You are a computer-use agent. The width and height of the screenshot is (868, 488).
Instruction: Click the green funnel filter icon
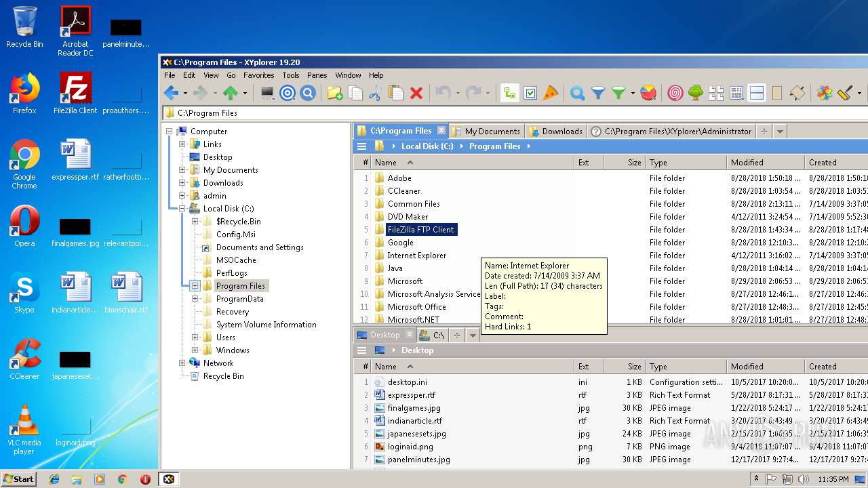[618, 93]
